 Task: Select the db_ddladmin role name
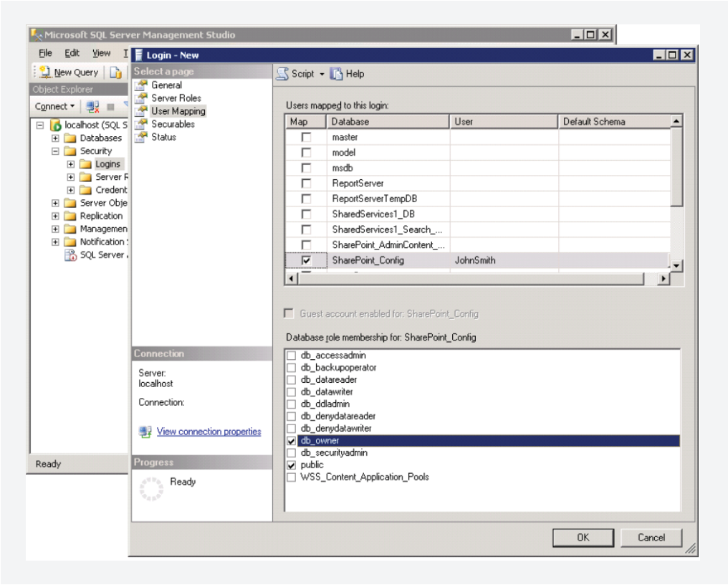[325, 404]
